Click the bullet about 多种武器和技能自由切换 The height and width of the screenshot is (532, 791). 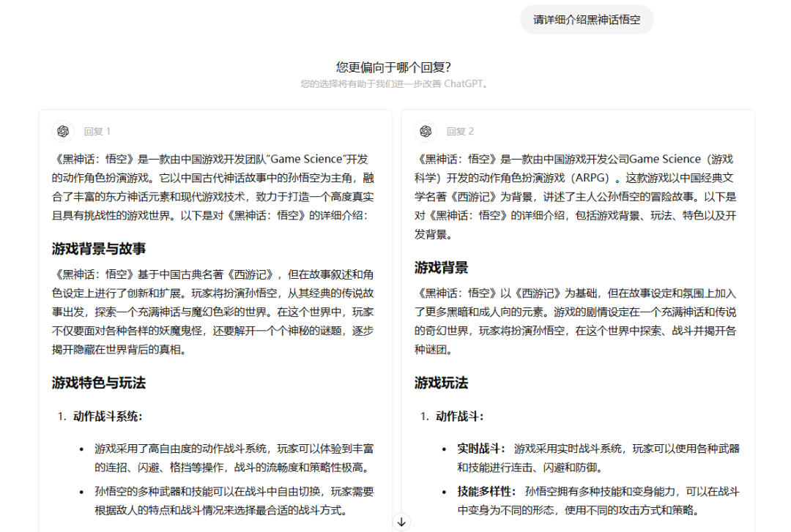point(234,501)
